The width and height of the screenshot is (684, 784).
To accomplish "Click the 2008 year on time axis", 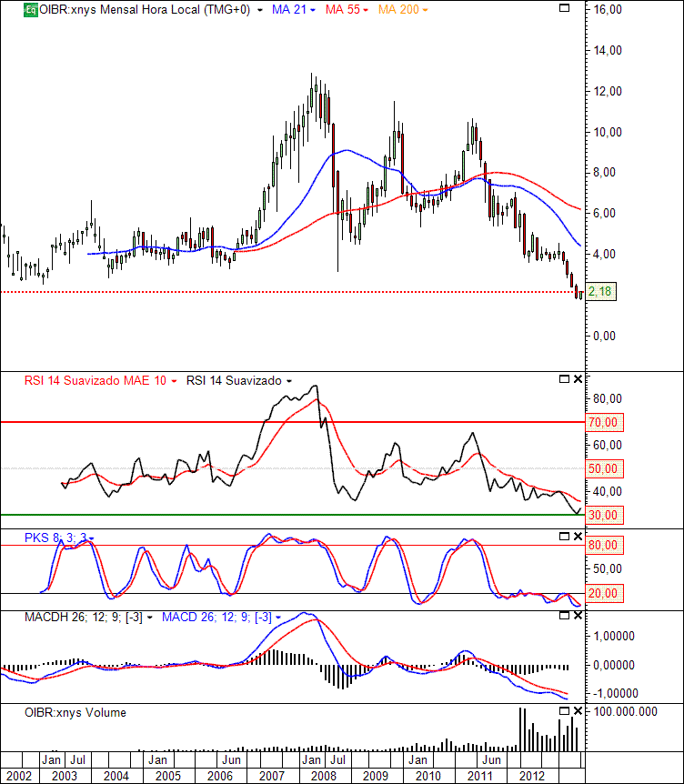I will pyautogui.click(x=324, y=776).
